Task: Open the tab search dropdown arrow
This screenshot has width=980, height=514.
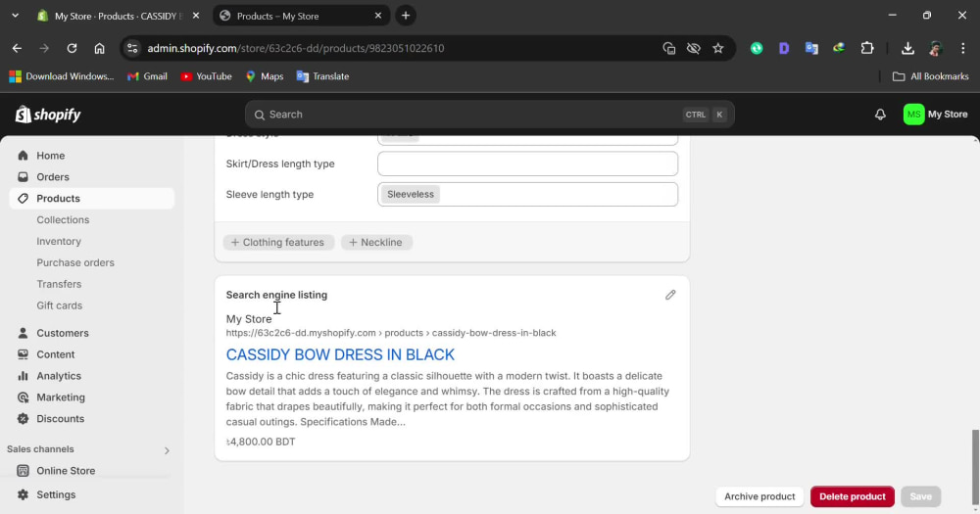Action: [x=15, y=16]
